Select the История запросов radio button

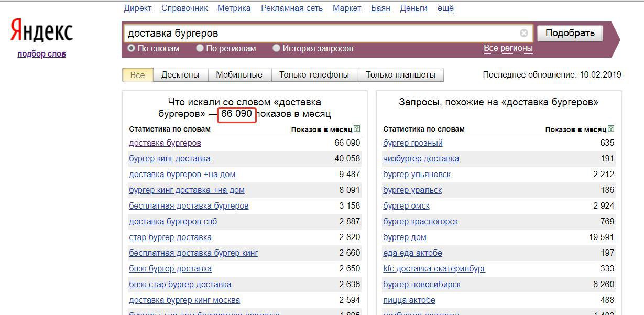(x=276, y=48)
